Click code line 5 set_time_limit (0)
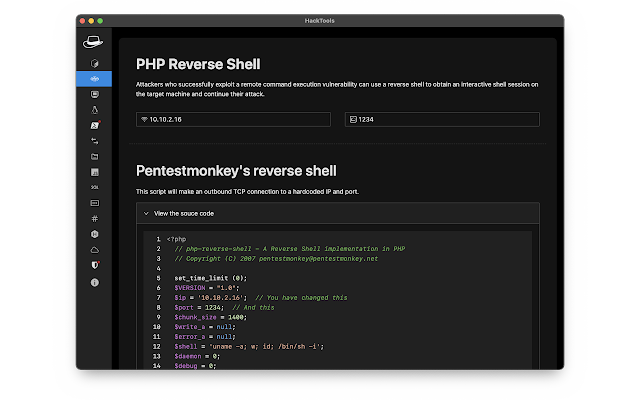This screenshot has width=640, height=400. [211, 278]
